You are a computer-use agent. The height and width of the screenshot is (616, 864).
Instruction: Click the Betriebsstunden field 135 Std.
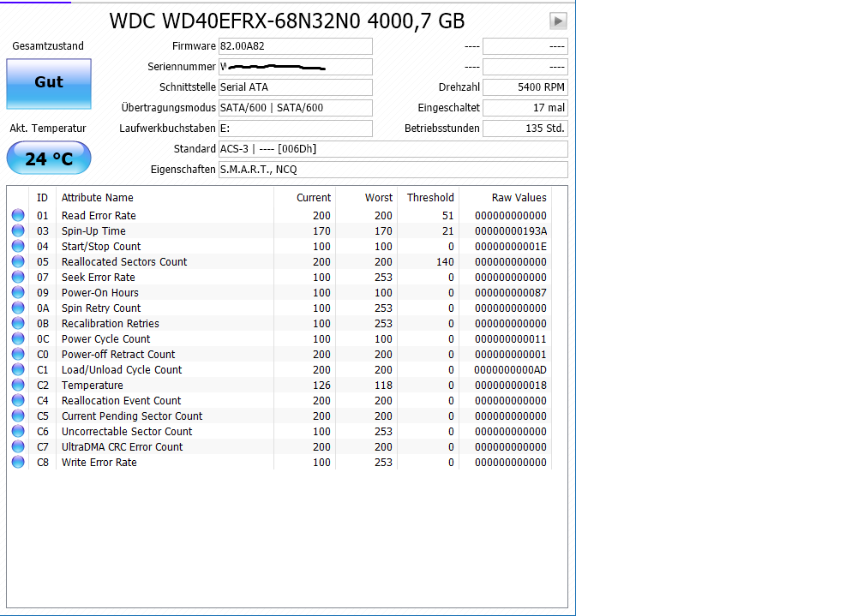525,129
